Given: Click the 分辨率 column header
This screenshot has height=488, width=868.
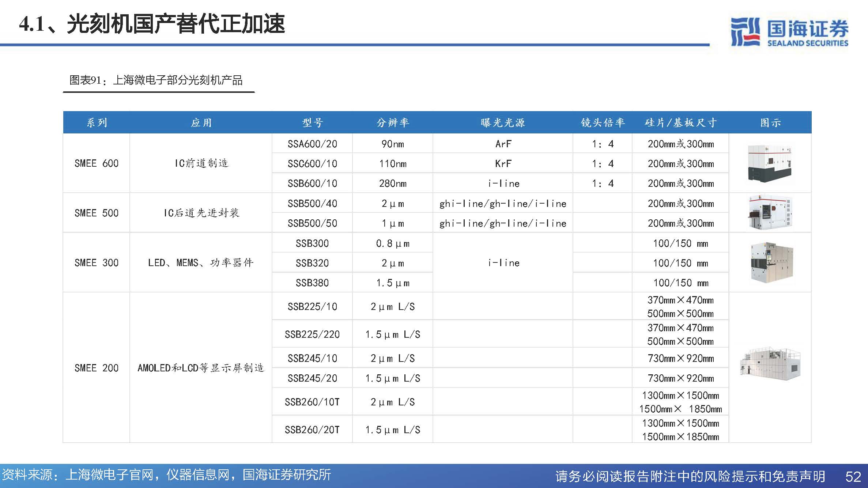Looking at the screenshot, I should coord(393,122).
